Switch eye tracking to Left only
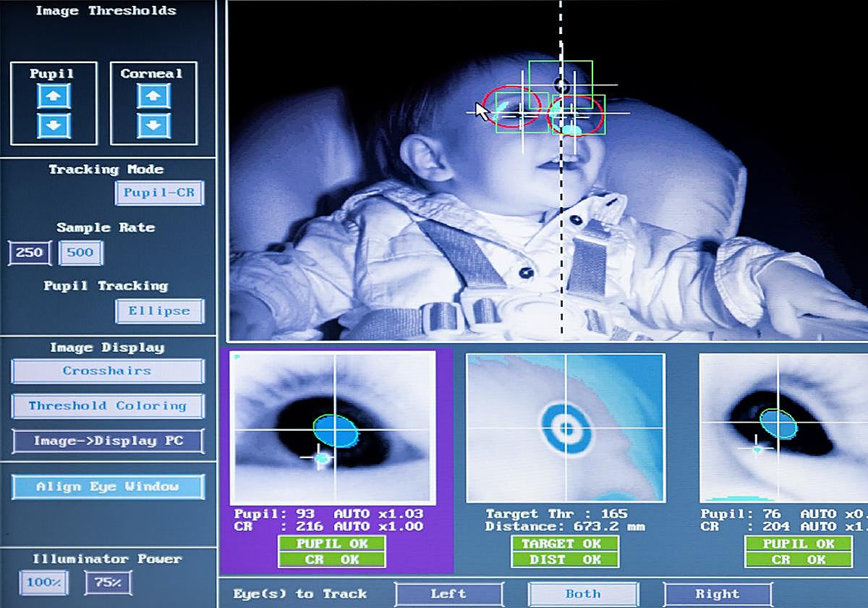Image resolution: width=868 pixels, height=608 pixels. pyautogui.click(x=449, y=594)
